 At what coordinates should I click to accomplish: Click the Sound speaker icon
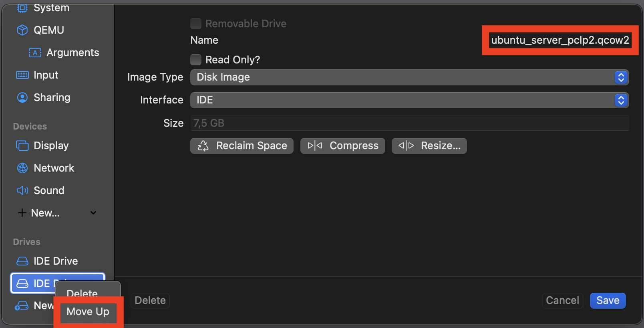point(22,190)
